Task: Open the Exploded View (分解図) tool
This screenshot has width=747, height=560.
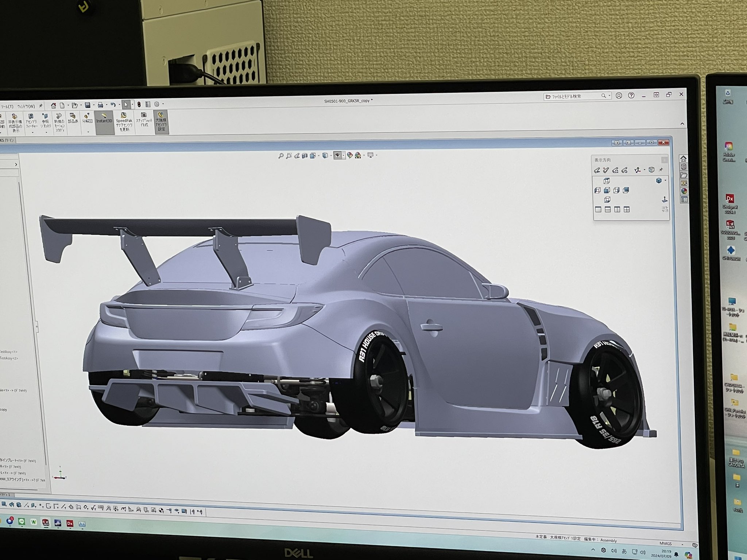Action: pos(87,118)
